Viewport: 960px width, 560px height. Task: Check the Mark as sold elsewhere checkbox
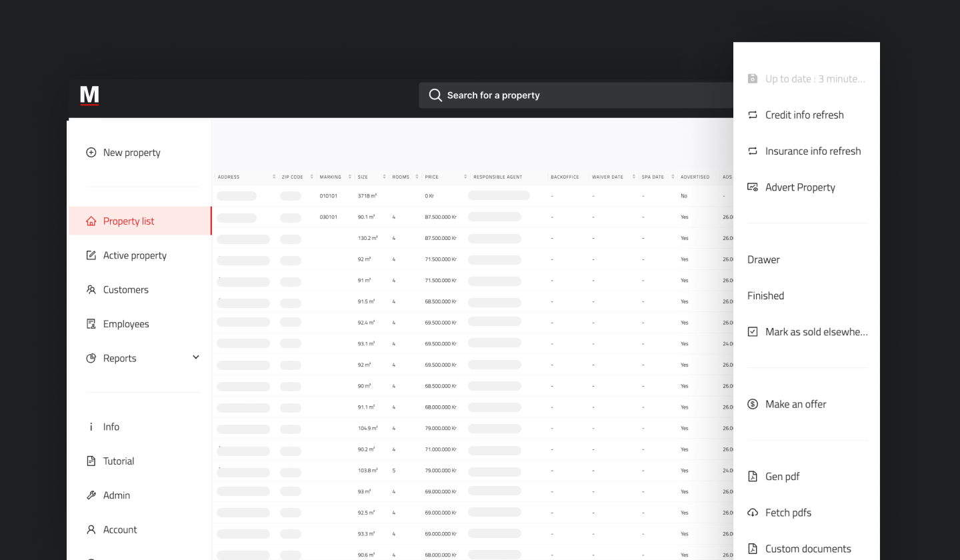[x=752, y=331]
